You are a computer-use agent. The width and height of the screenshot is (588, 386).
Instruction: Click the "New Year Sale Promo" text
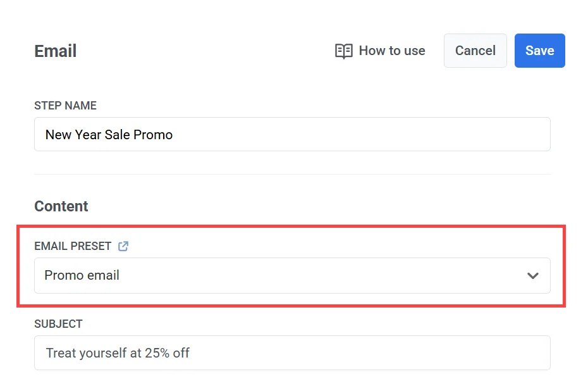(x=109, y=134)
